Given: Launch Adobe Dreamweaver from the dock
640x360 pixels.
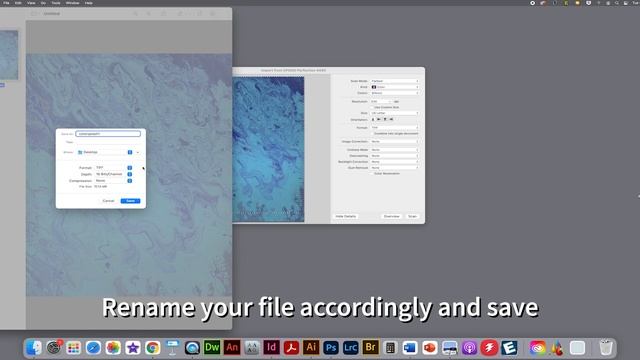Looking at the screenshot, I should click(212, 348).
